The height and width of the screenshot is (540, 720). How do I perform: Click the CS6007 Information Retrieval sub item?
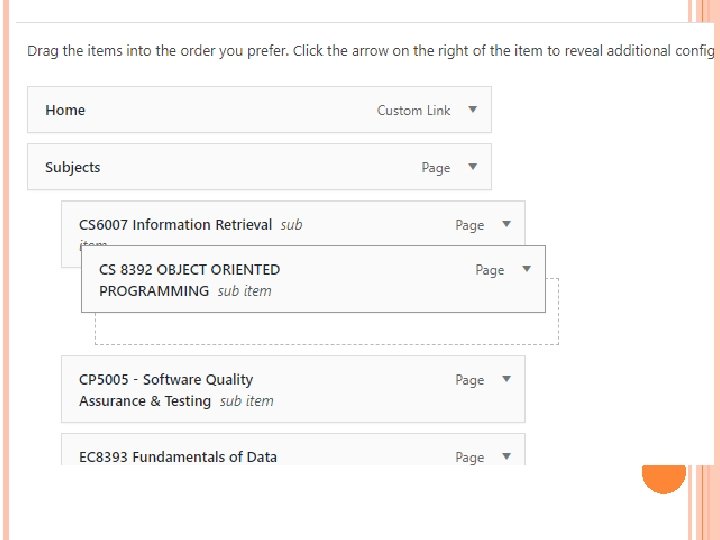(x=175, y=225)
